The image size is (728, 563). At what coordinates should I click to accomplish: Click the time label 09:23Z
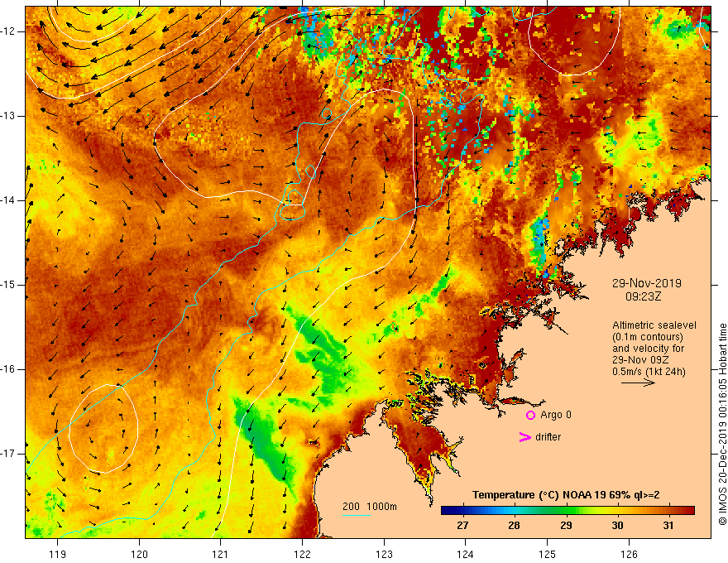point(643,296)
